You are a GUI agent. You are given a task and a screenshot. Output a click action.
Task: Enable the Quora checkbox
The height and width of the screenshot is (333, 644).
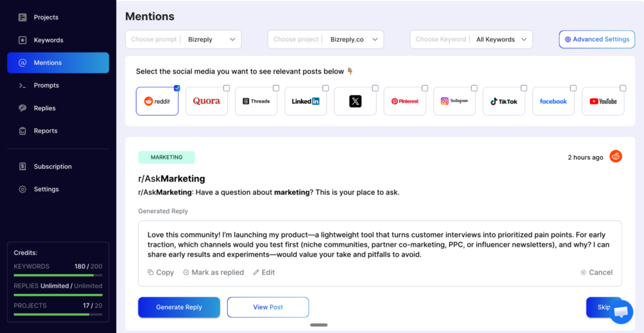226,88
